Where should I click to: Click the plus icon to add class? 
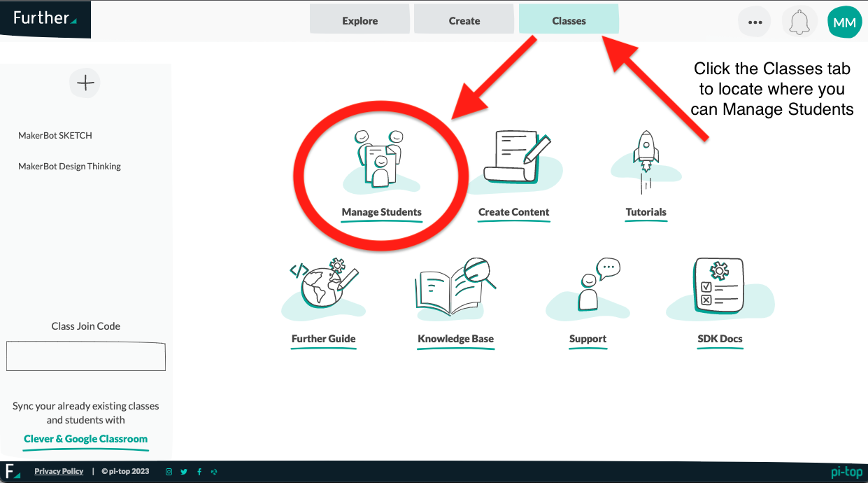click(x=85, y=83)
